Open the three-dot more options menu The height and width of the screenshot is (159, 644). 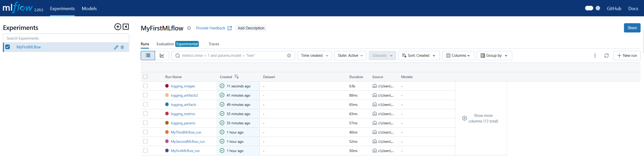tap(595, 56)
